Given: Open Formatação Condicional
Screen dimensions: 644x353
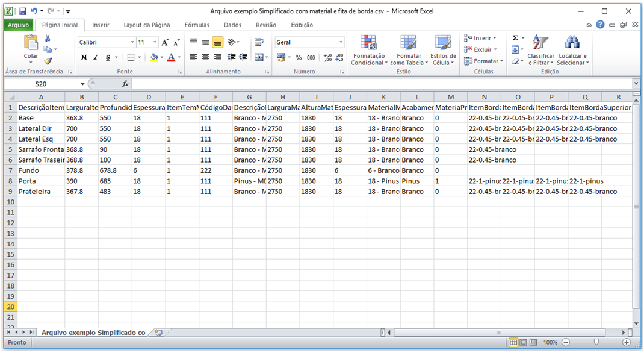Looking at the screenshot, I should pyautogui.click(x=369, y=50).
